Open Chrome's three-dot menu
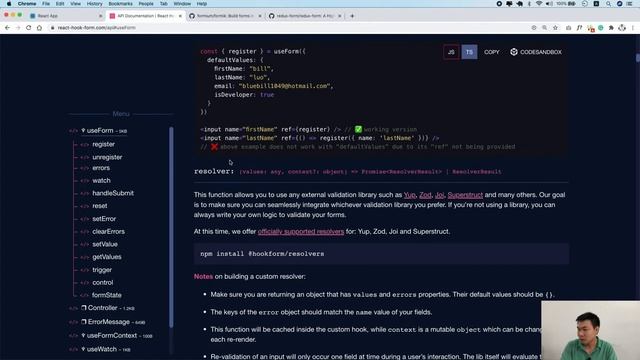The width and height of the screenshot is (640, 360). (x=633, y=28)
